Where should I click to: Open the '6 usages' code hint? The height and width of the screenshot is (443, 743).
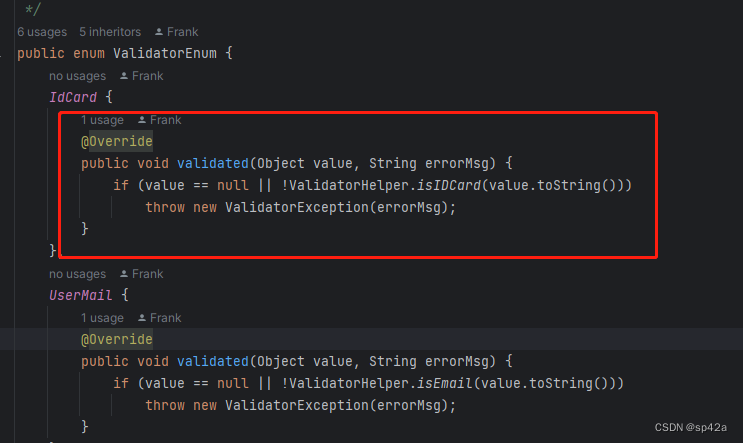point(42,32)
